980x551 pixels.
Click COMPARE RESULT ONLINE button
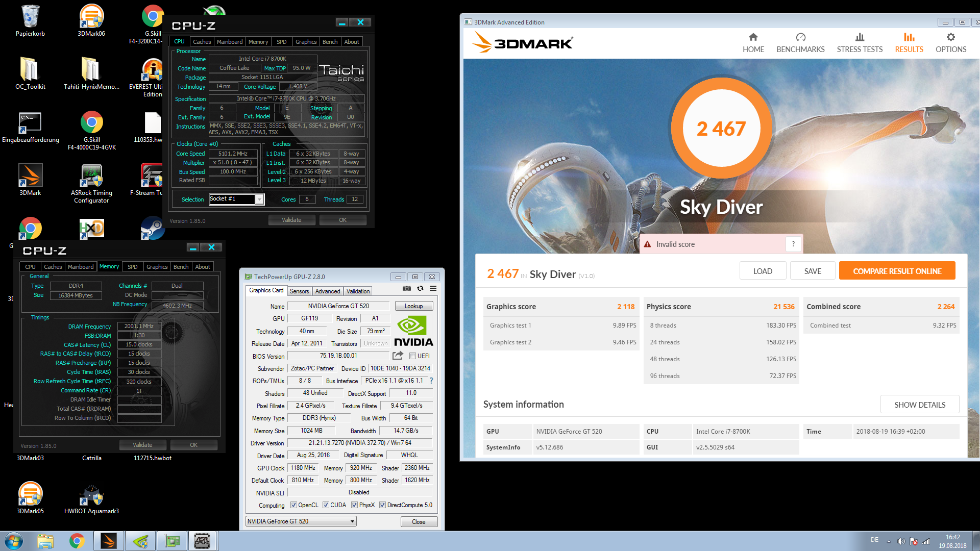tap(897, 271)
